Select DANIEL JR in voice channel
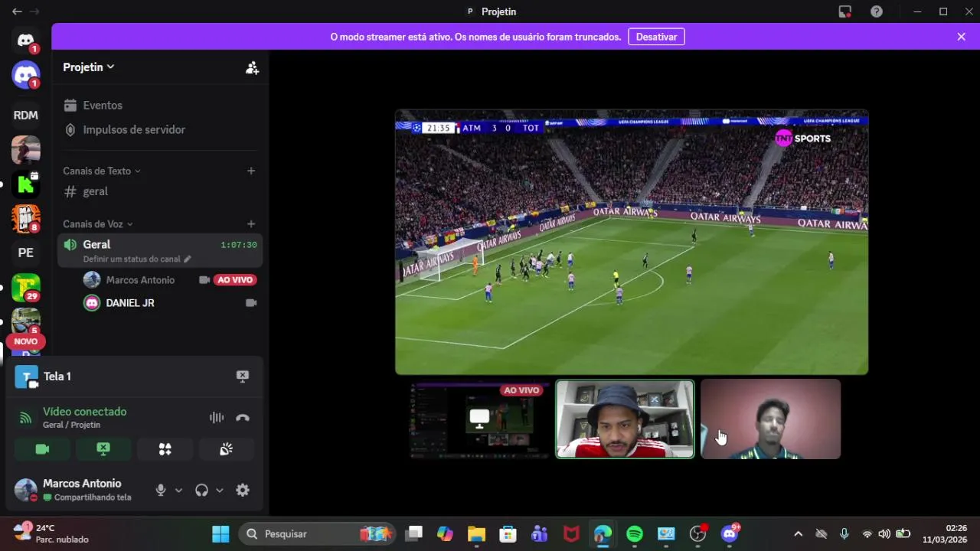Viewport: 980px width, 551px height. (130, 303)
